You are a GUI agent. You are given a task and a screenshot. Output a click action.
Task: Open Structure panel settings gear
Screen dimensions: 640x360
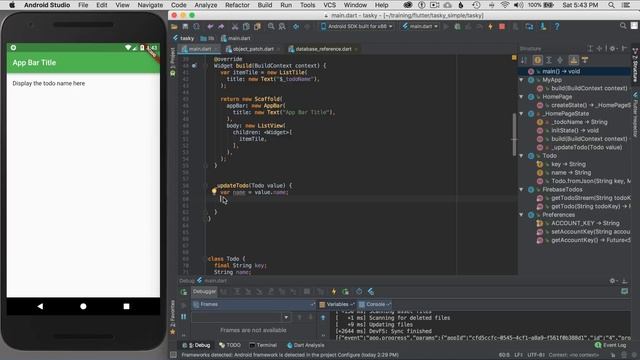click(612, 48)
